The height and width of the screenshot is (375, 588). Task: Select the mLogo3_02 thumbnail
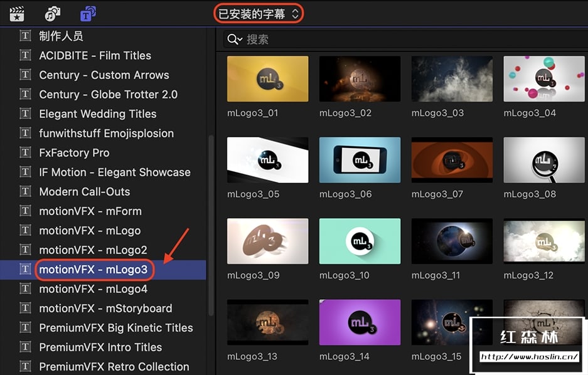360,78
